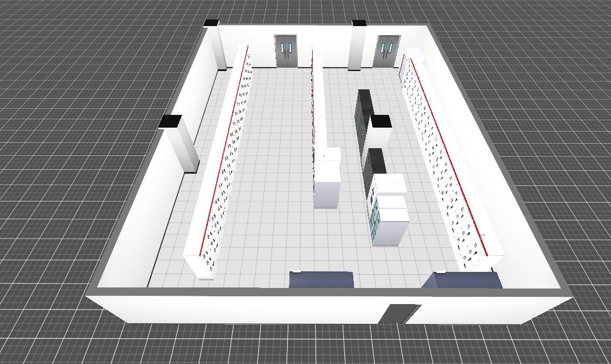Select the left dark blue desk at front
Viewport: 611px width, 364px height.
coord(321,279)
